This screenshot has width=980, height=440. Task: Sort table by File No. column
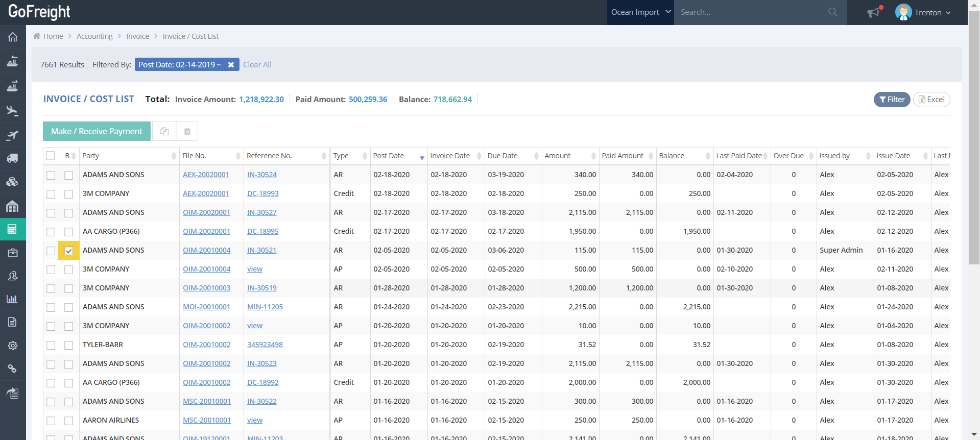(x=211, y=156)
